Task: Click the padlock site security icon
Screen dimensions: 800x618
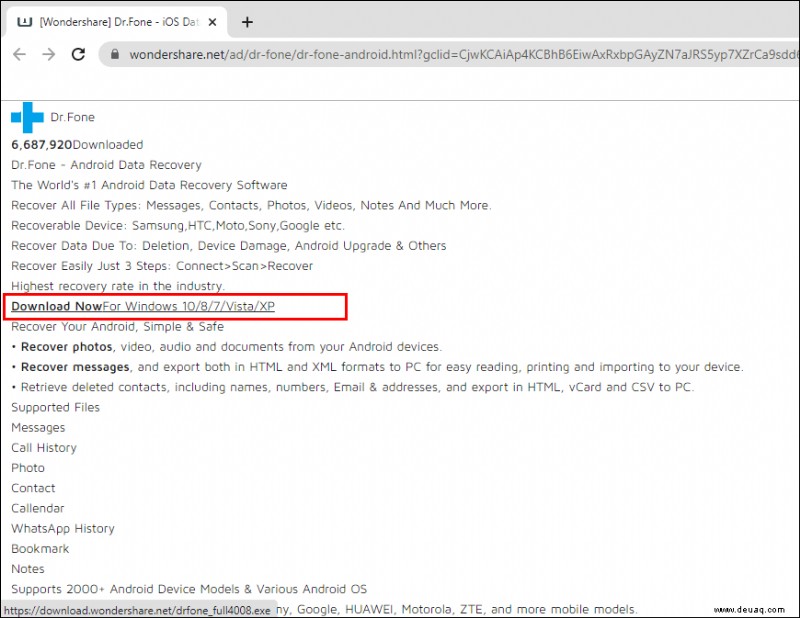Action: point(115,54)
